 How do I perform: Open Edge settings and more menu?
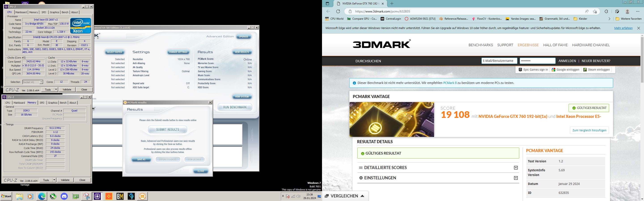(x=638, y=11)
